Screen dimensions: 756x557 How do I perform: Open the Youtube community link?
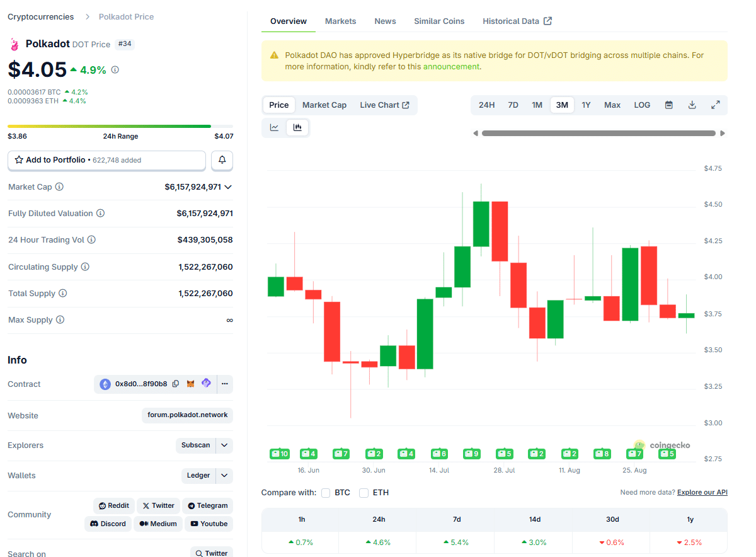209,524
